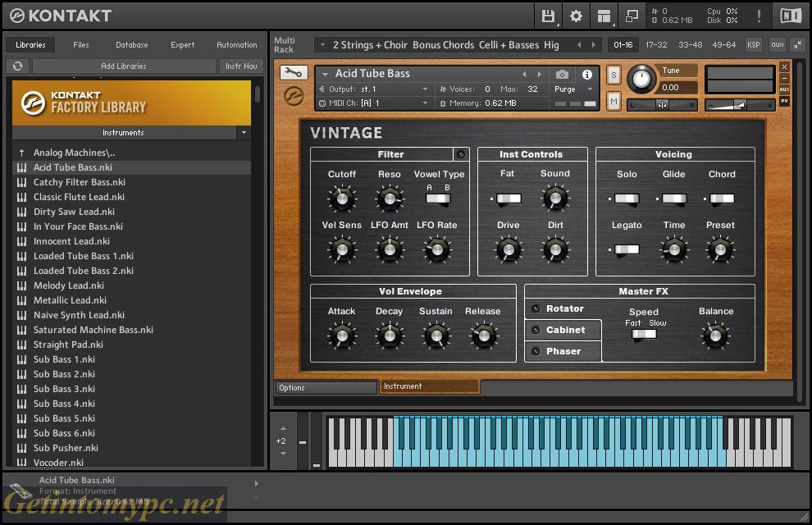Toggle the Speed Fast/Slow switch
The height and width of the screenshot is (525, 812).
point(644,334)
